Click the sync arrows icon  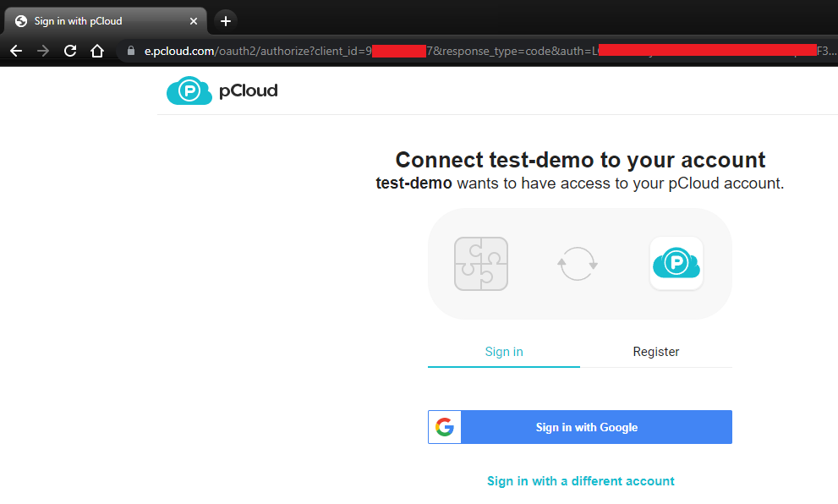(x=578, y=264)
